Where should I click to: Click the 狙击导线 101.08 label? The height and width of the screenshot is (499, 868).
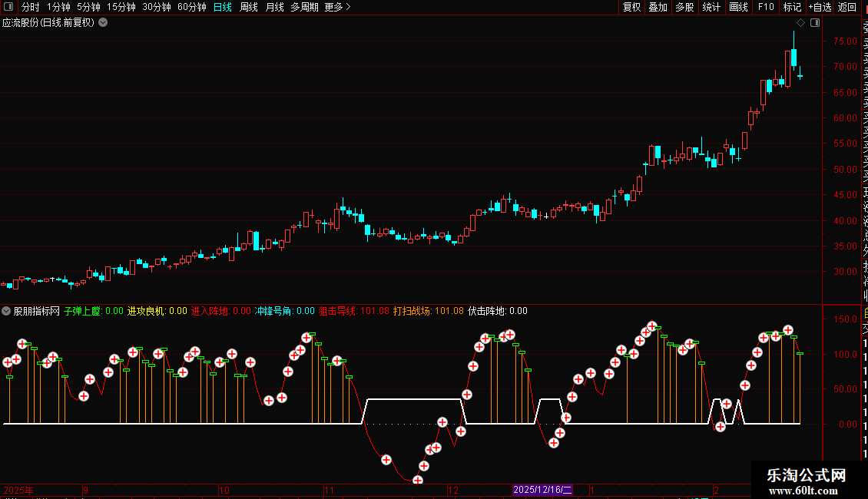pos(354,311)
